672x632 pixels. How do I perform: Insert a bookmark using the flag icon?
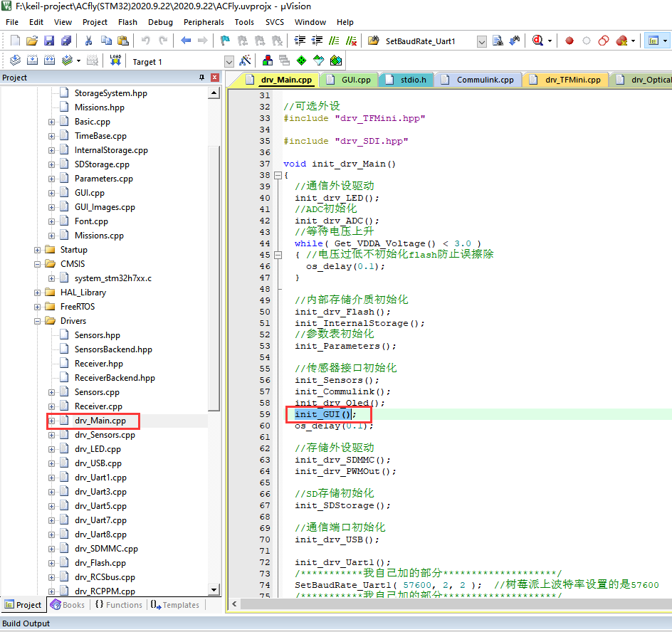[225, 41]
